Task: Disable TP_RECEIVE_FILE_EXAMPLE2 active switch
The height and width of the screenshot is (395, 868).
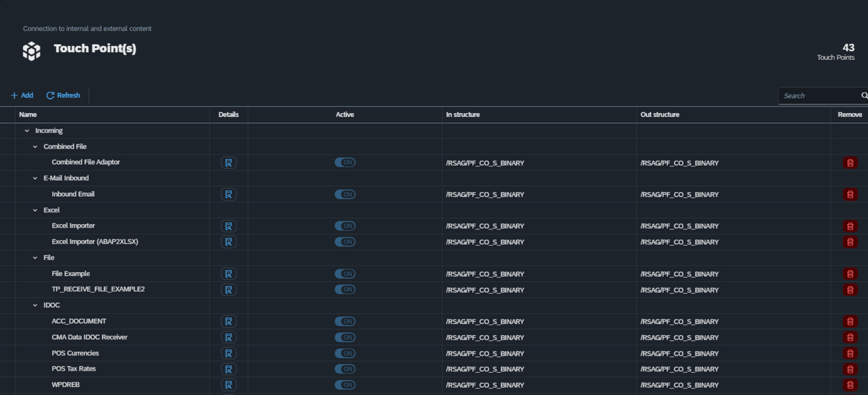Action: 345,290
